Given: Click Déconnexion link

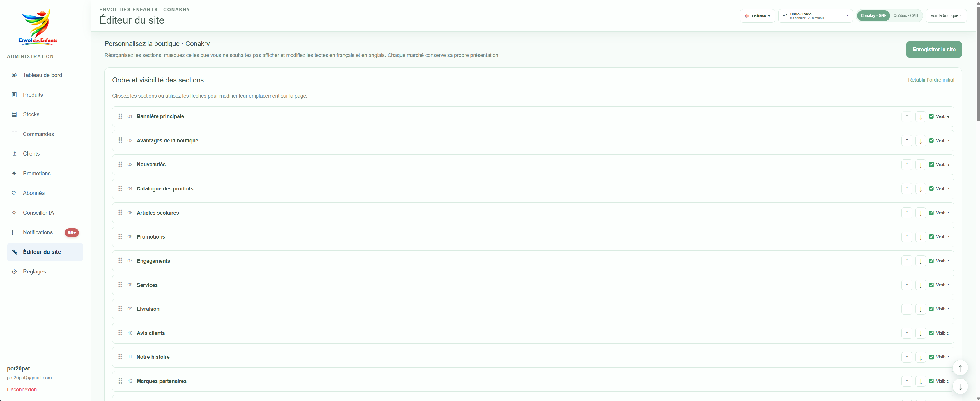Looking at the screenshot, I should click(22, 390).
